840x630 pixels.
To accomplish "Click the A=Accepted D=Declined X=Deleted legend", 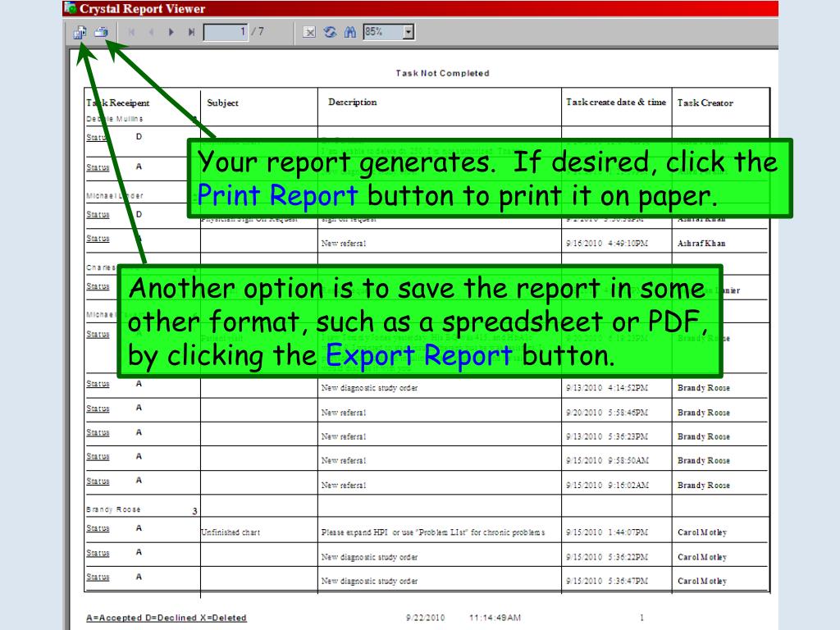I will click(166, 618).
